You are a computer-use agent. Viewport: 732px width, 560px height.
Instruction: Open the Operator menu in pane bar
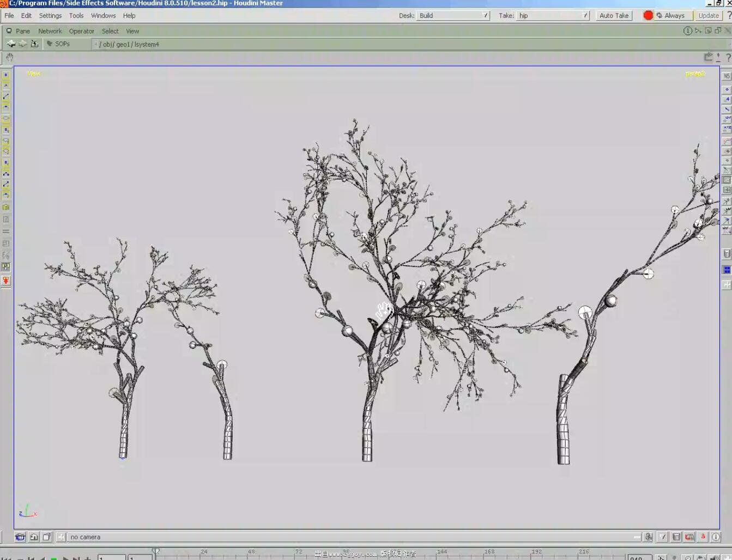[82, 31]
